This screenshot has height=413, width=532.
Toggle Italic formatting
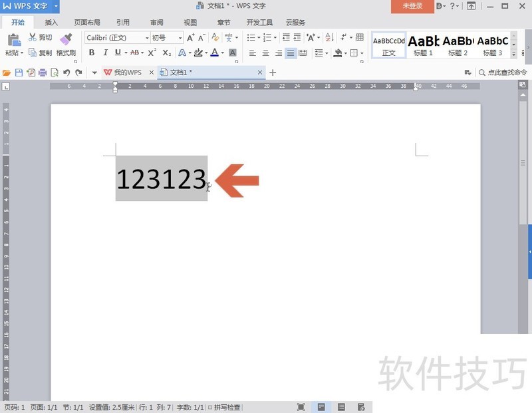[x=104, y=53]
